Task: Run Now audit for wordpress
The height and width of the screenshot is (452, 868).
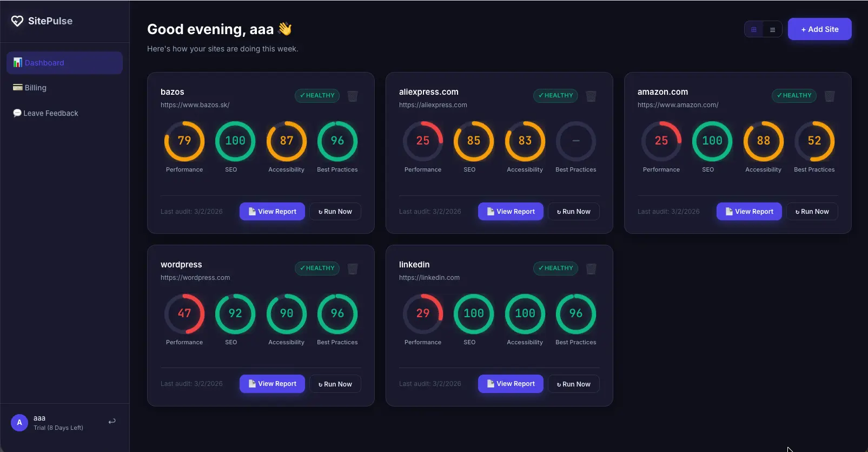Action: click(335, 384)
